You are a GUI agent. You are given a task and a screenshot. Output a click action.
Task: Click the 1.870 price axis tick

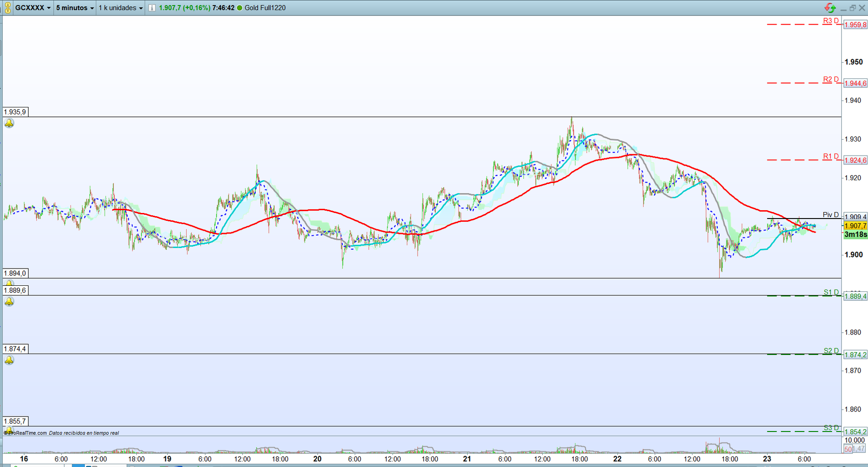click(854, 371)
